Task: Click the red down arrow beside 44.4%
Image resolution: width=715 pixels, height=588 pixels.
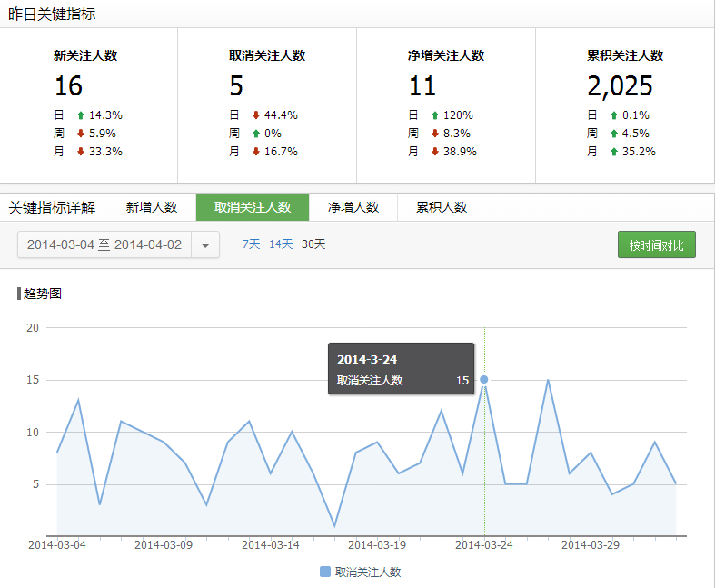Action: pos(256,115)
